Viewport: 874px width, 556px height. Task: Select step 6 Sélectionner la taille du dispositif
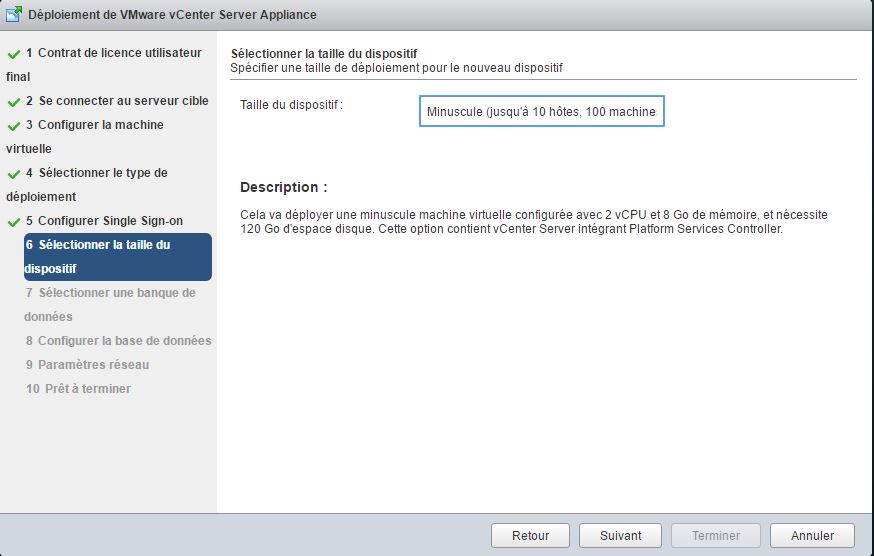(118, 257)
